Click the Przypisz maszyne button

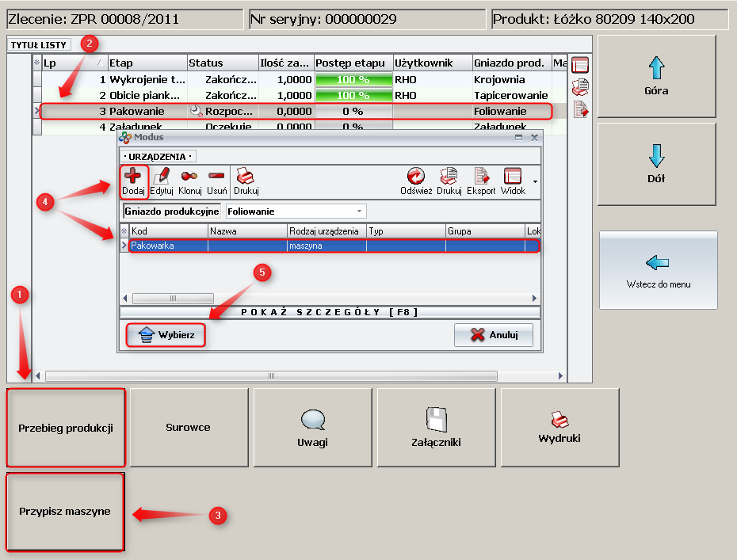point(65,512)
